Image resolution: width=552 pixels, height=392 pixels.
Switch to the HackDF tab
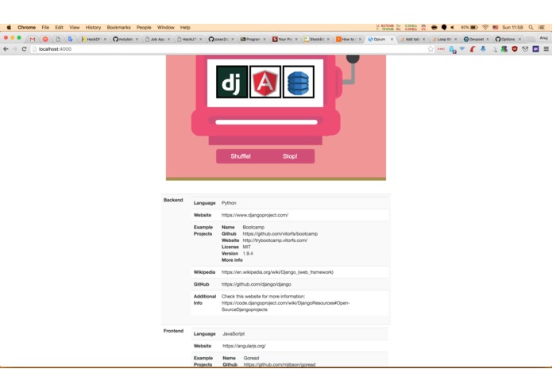tap(93, 39)
